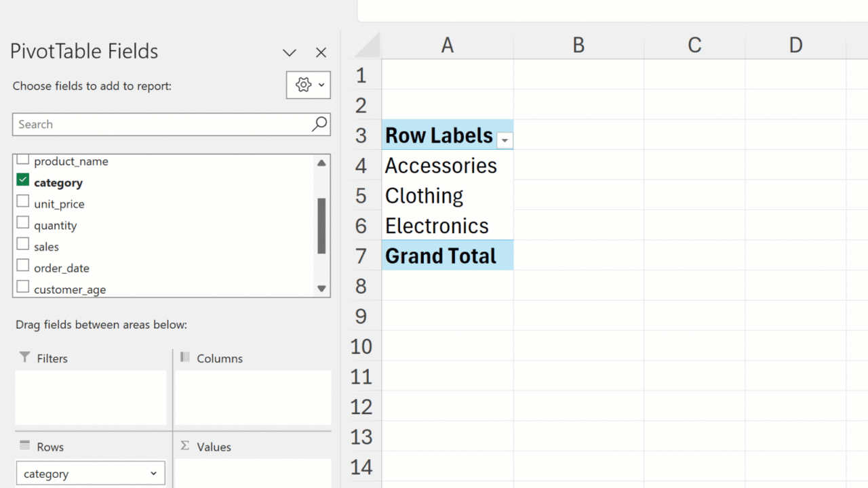The width and height of the screenshot is (868, 488).
Task: Click the select-all corner triangle of sheet
Action: tap(369, 46)
